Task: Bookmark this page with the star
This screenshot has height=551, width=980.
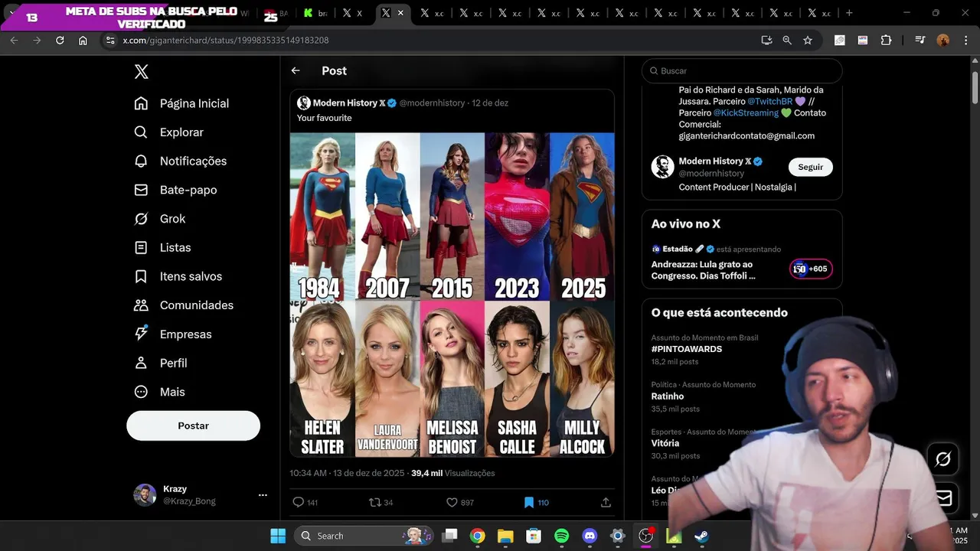Action: point(808,40)
